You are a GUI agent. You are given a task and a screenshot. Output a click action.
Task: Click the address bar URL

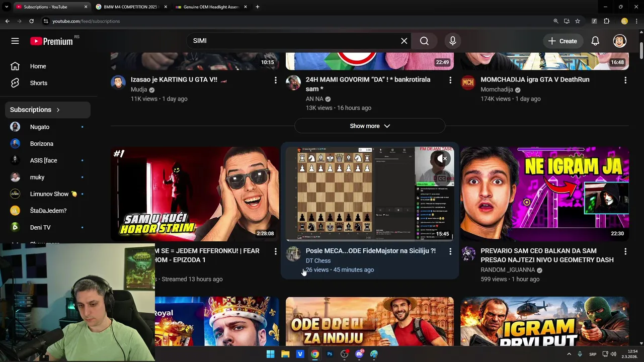tap(86, 21)
